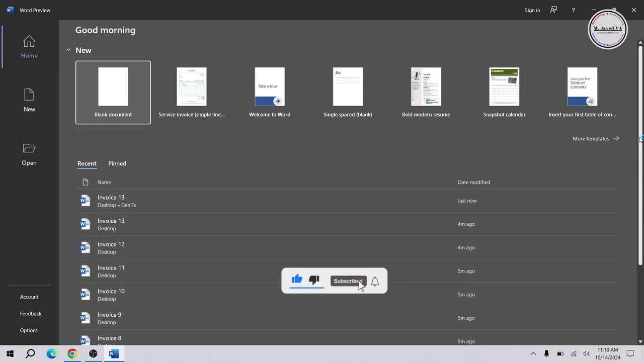Image resolution: width=644 pixels, height=362 pixels.
Task: Open Word Options
Action: tap(29, 330)
